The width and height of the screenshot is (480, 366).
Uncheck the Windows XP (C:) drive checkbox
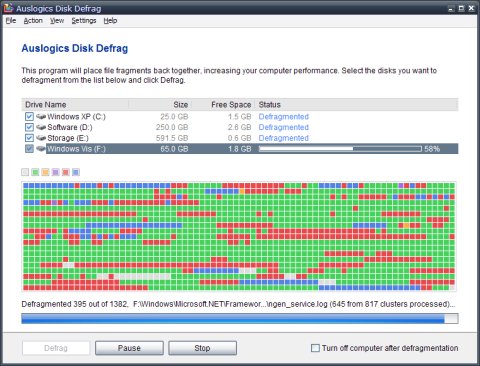pyautogui.click(x=29, y=116)
